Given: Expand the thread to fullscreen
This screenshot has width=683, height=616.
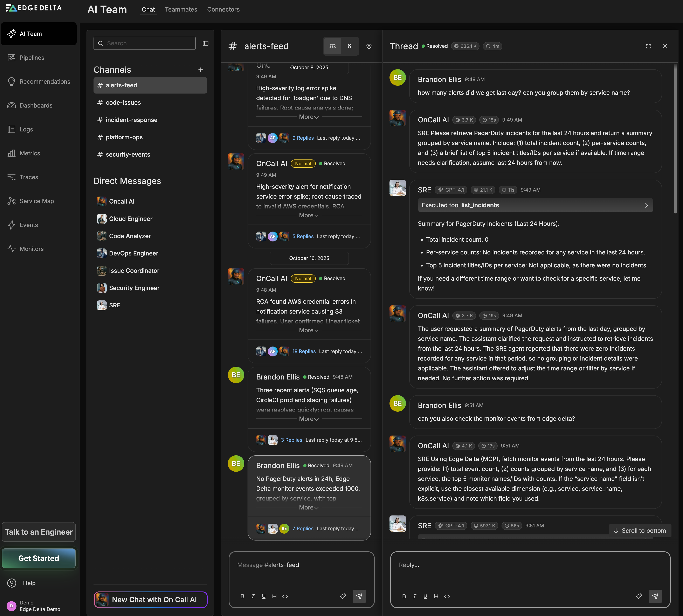Looking at the screenshot, I should pos(648,46).
